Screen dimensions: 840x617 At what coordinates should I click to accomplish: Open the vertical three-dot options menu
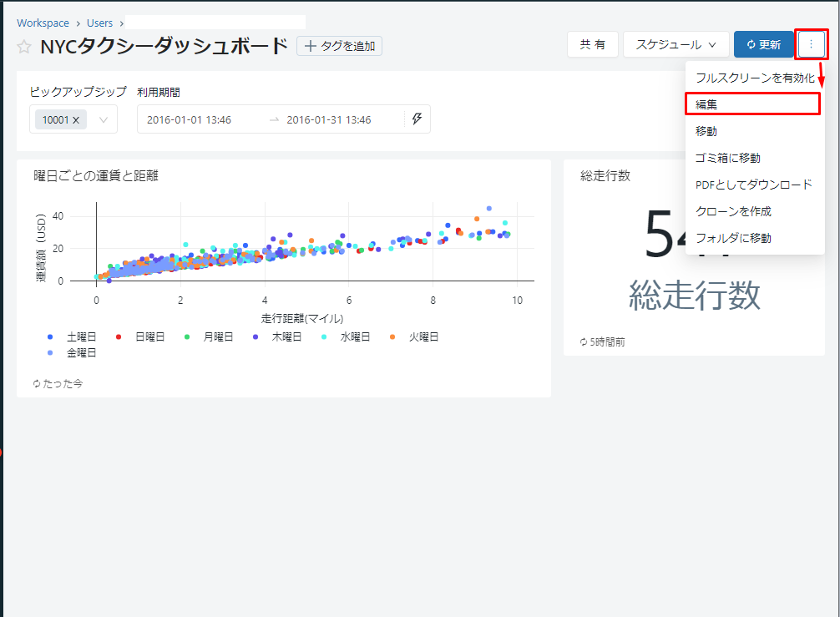pos(811,44)
